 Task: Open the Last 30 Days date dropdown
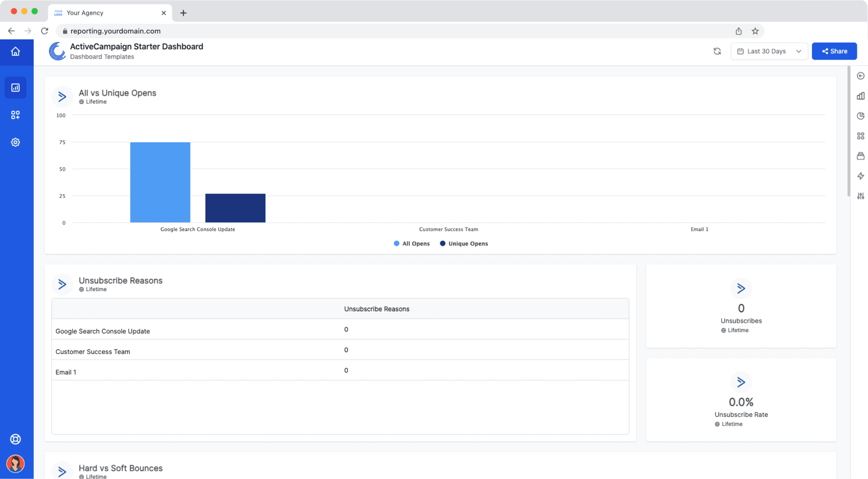point(769,51)
